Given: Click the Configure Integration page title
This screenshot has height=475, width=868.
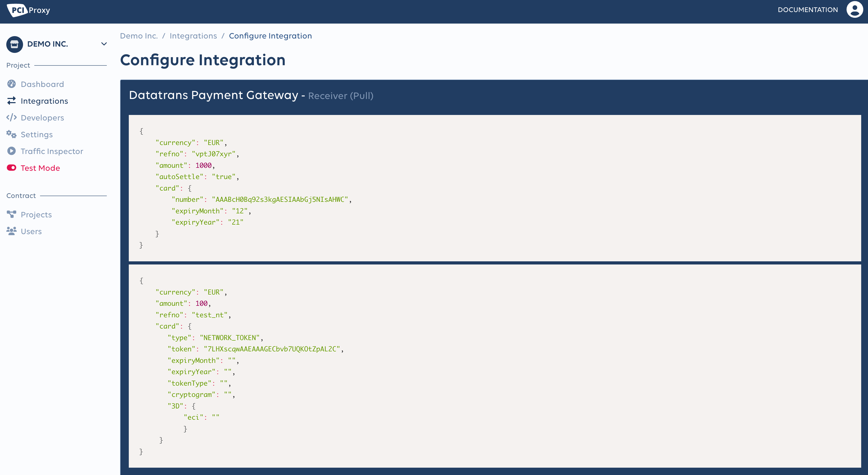Looking at the screenshot, I should [203, 60].
